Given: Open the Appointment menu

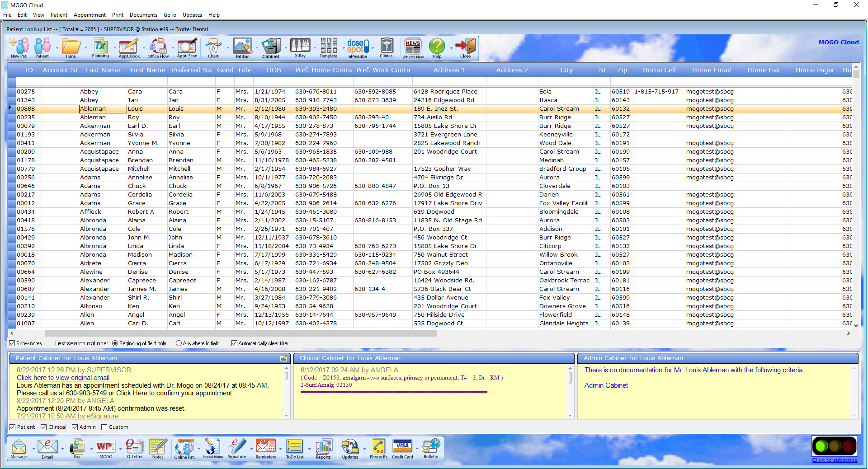Looking at the screenshot, I should [90, 15].
